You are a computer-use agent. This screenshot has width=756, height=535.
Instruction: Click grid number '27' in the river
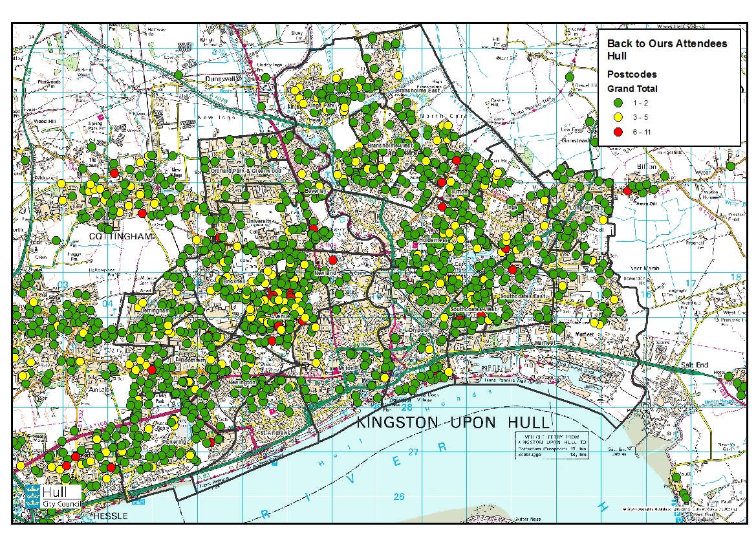tap(413, 452)
